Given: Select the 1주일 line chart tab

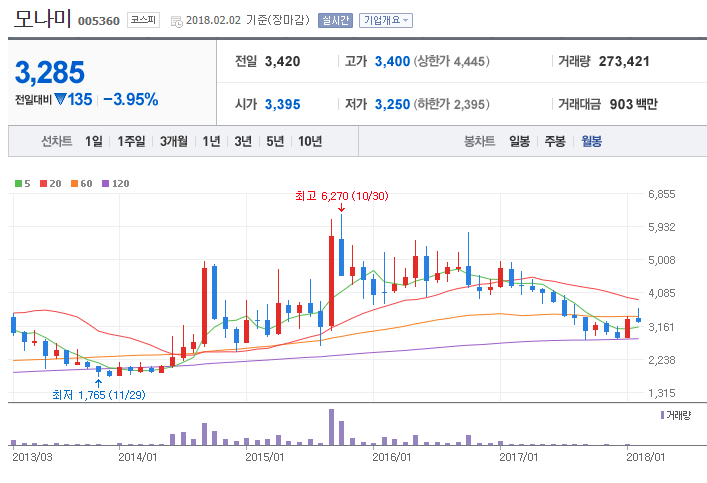Looking at the screenshot, I should [131, 141].
